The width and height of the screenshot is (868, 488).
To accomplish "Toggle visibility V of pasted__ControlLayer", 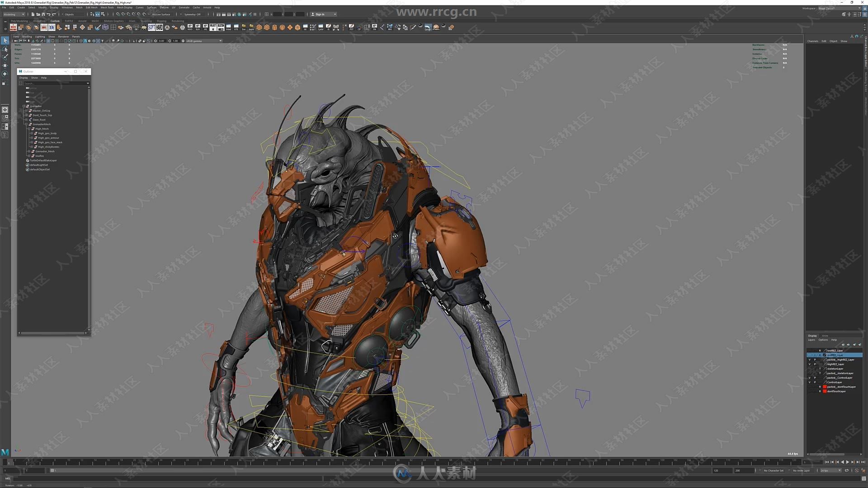I will click(810, 378).
